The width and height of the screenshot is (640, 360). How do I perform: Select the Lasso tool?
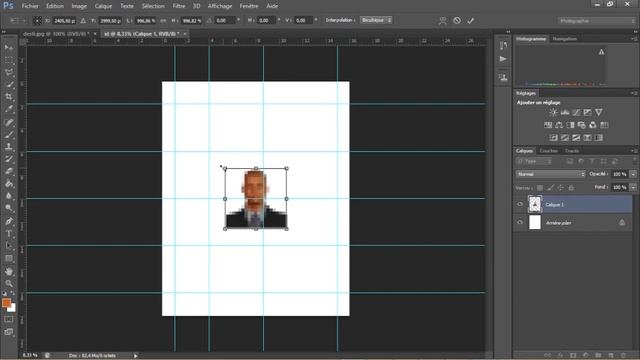point(9,72)
